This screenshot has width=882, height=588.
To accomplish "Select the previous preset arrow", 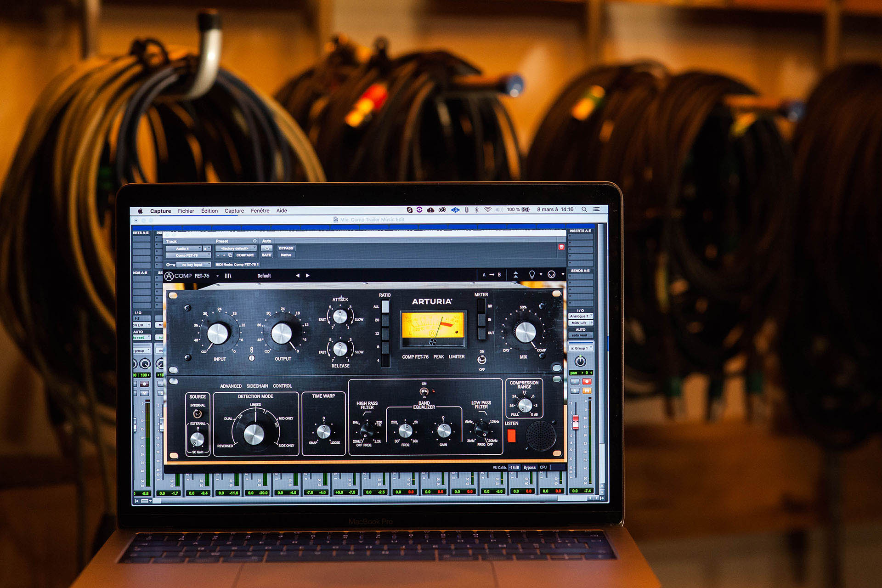I will 298,276.
